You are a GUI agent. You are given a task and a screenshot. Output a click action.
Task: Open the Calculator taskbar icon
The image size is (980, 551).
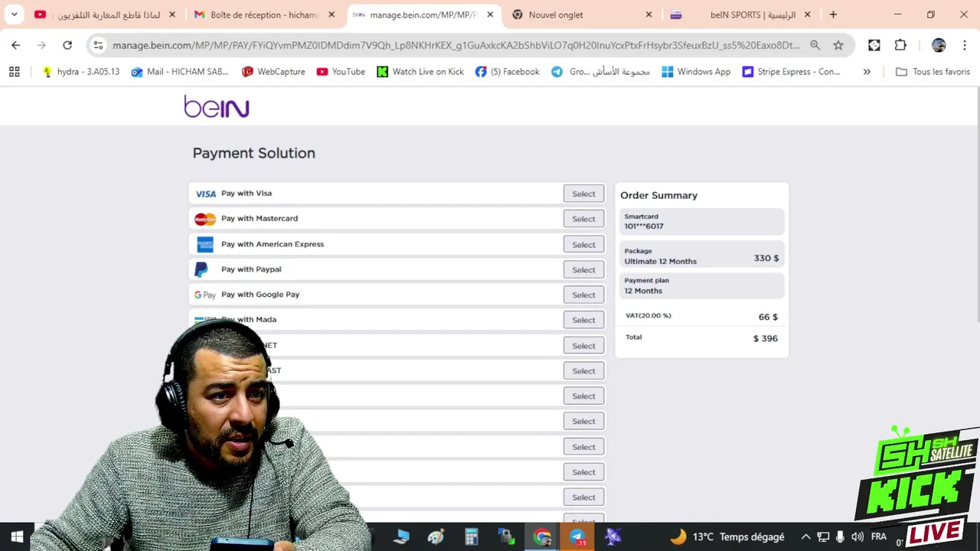click(472, 536)
